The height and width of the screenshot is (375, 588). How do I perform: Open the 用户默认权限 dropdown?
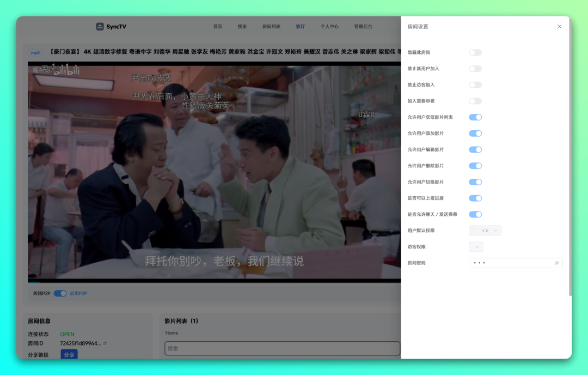tap(485, 231)
